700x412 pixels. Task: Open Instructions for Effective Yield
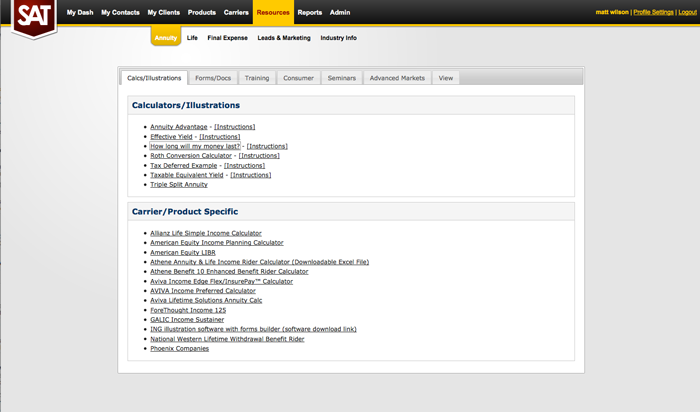[219, 137]
